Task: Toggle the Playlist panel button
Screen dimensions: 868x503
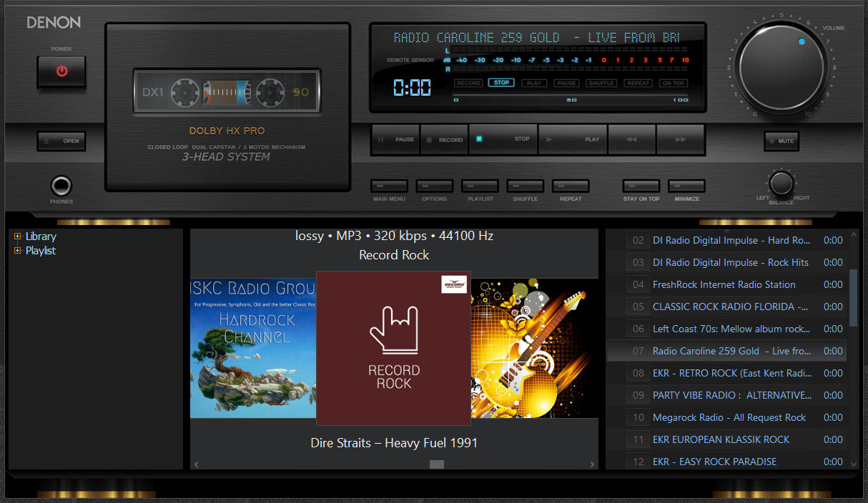Action: click(480, 186)
